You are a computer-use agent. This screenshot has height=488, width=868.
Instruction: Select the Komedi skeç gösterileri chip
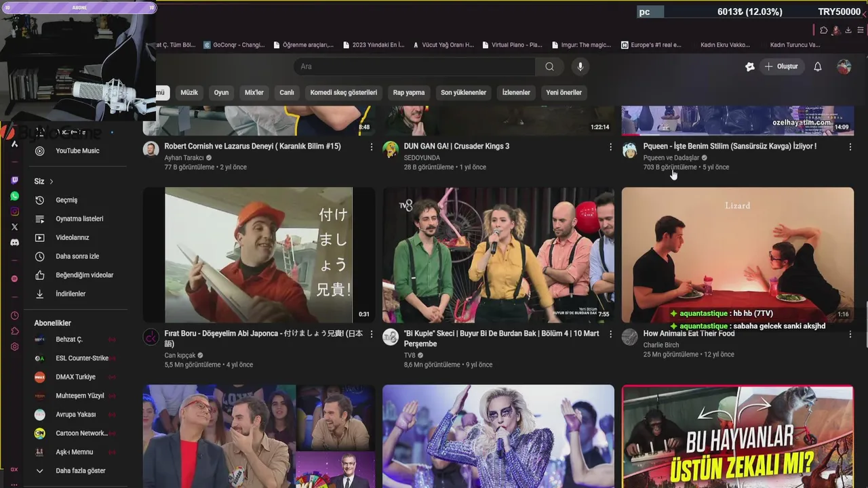coord(343,92)
